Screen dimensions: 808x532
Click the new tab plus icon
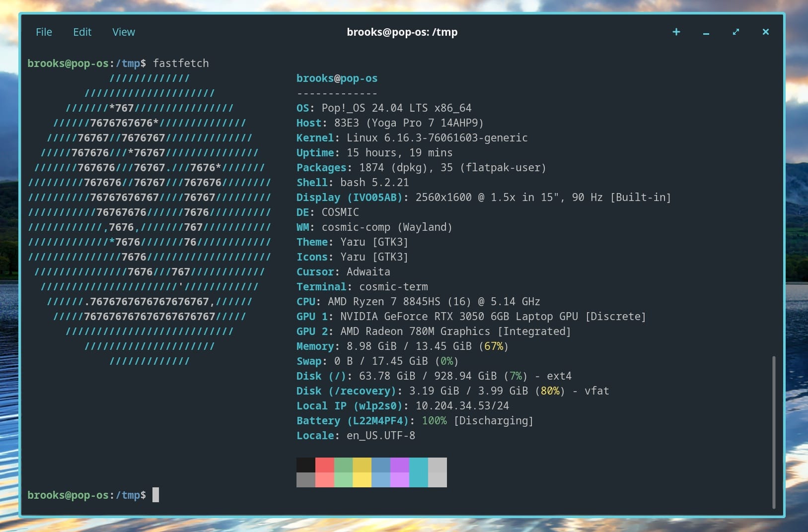676,32
